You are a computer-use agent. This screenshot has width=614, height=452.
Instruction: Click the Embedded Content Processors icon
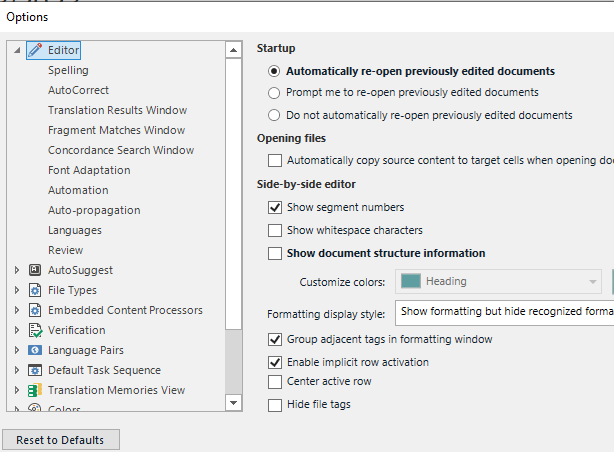(x=35, y=310)
